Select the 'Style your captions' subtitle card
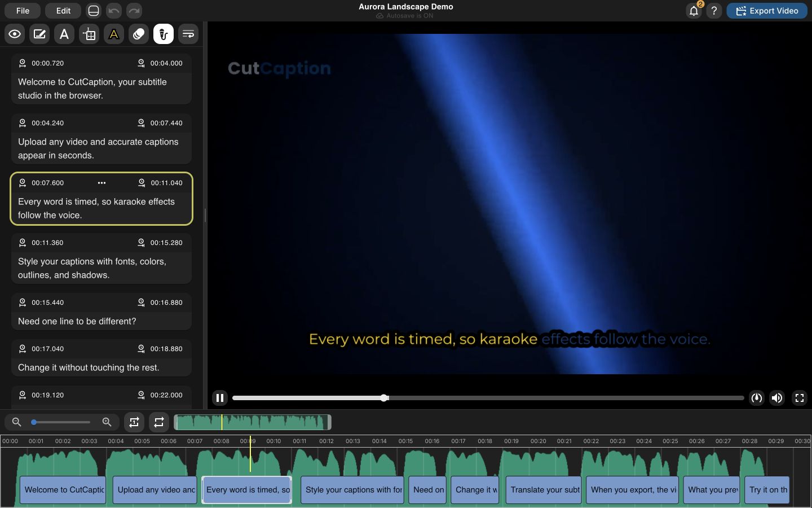Image resolution: width=812 pixels, height=508 pixels. point(101,259)
